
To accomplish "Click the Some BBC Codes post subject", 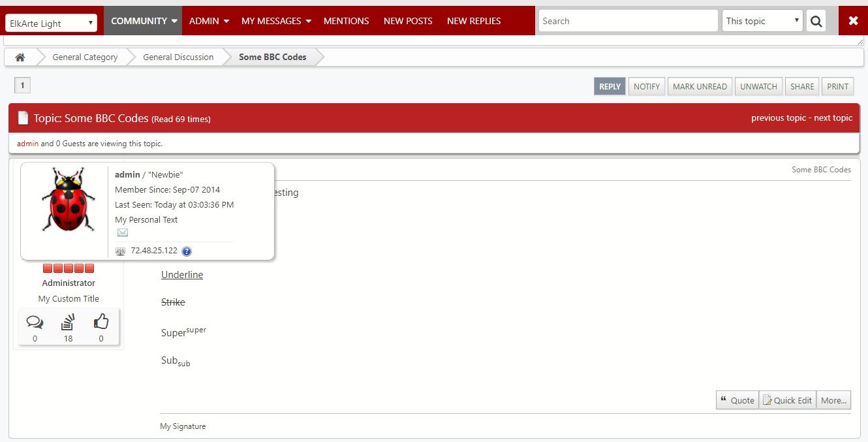I will point(821,170).
